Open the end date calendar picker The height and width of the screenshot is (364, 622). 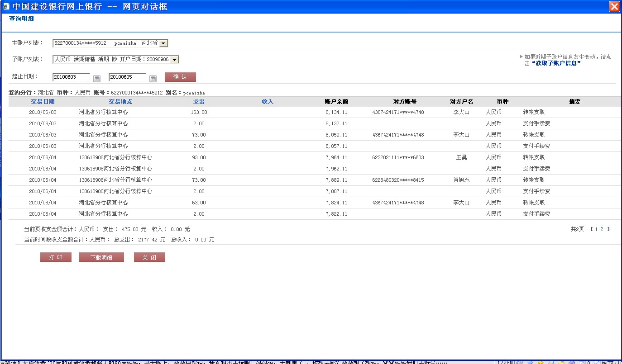[153, 78]
